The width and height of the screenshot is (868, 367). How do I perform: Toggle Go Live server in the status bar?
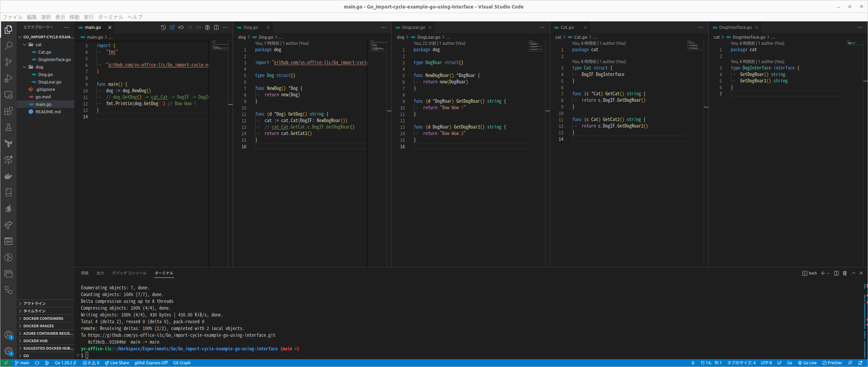[x=807, y=363]
